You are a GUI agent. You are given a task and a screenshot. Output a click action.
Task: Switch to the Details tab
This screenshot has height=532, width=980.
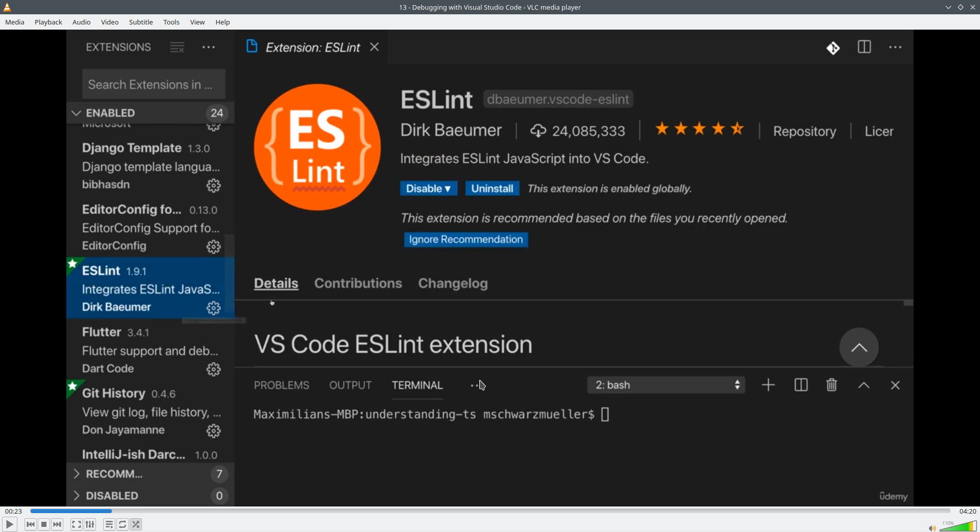tap(276, 283)
